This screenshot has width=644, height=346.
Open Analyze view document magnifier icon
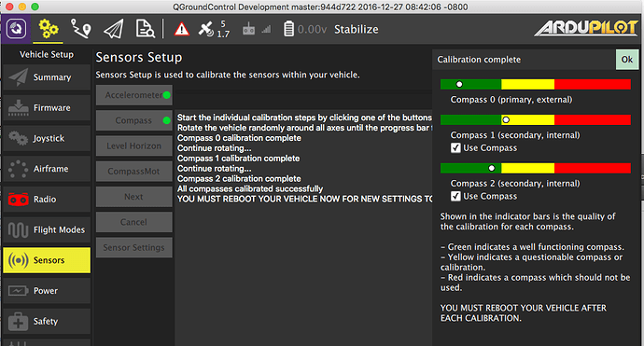[145, 29]
